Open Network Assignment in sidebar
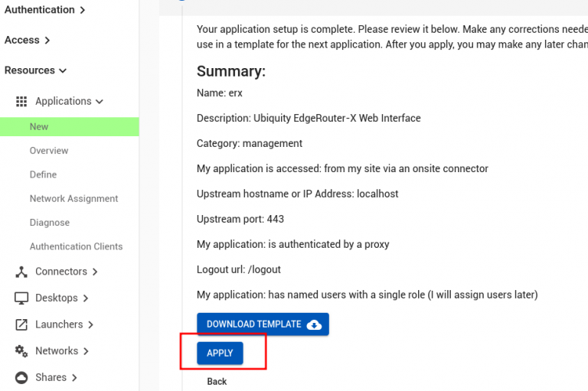Image resolution: width=588 pixels, height=391 pixels. tap(73, 198)
